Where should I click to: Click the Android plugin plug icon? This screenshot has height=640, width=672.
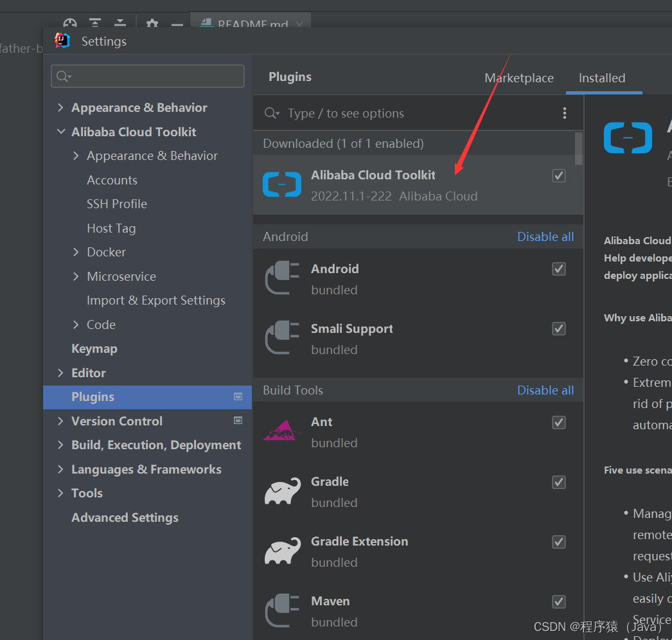282,278
